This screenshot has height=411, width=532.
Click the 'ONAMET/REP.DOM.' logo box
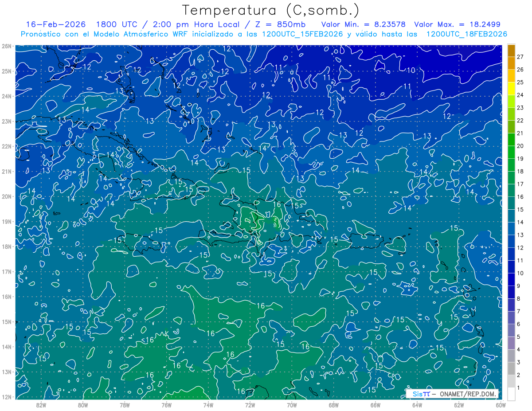(452, 394)
